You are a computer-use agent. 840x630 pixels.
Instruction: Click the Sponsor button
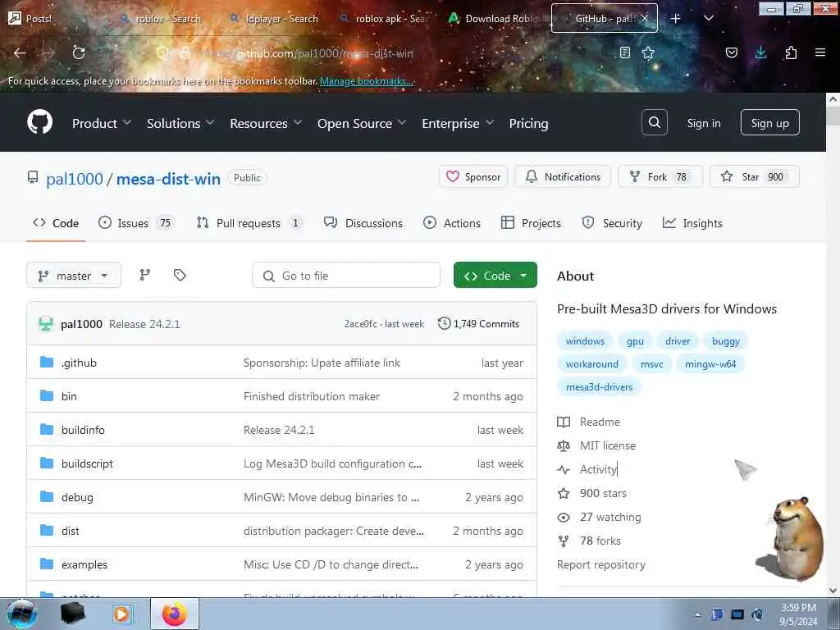click(473, 176)
